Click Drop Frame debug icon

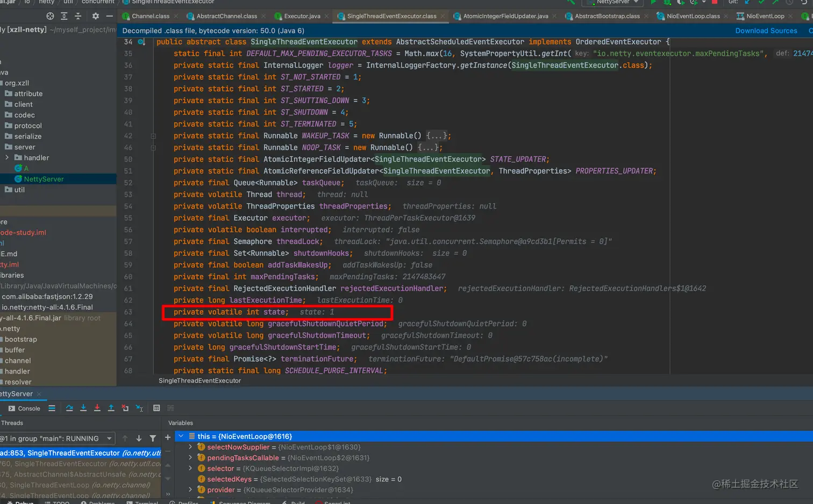pyautogui.click(x=125, y=408)
